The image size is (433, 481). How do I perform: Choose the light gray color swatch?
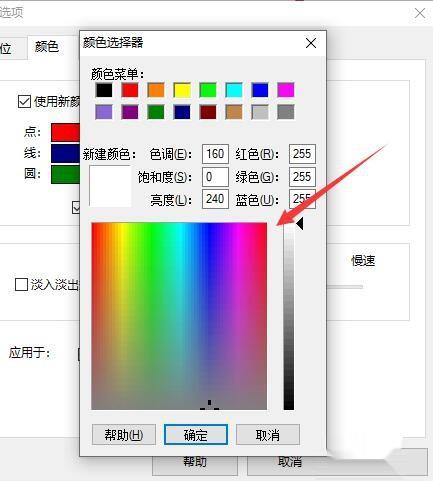click(260, 112)
